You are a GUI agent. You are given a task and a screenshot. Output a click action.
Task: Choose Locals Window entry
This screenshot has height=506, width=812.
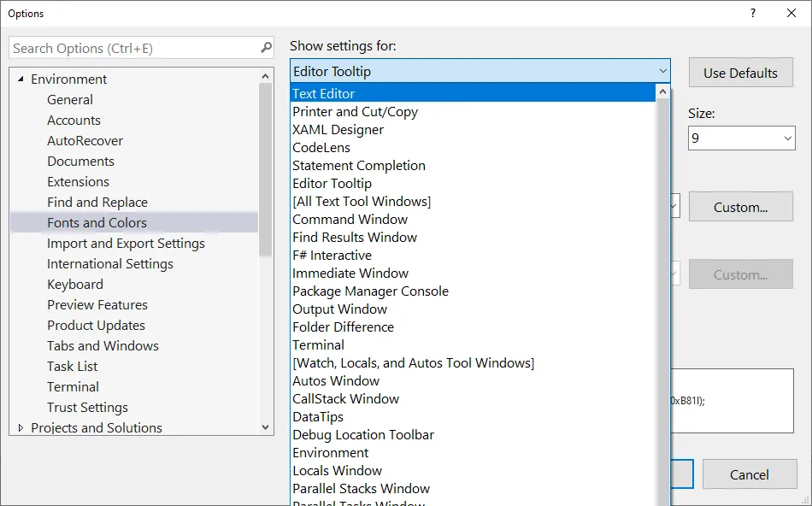(473, 471)
